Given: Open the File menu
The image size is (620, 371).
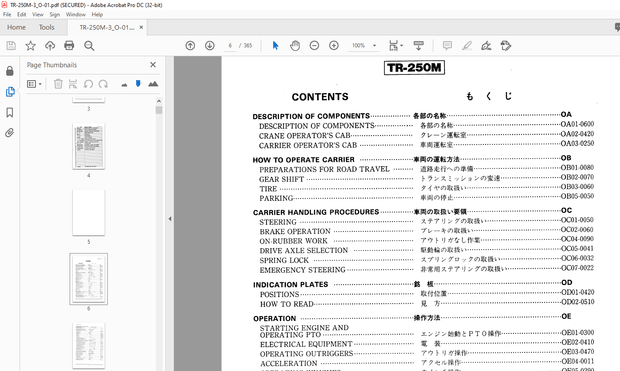Looking at the screenshot, I should (7, 15).
